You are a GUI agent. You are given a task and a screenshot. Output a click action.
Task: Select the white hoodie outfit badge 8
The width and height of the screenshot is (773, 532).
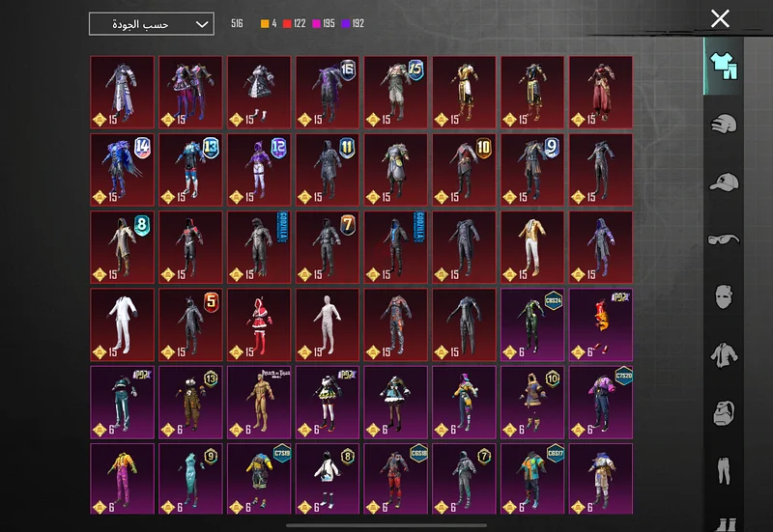(328, 479)
